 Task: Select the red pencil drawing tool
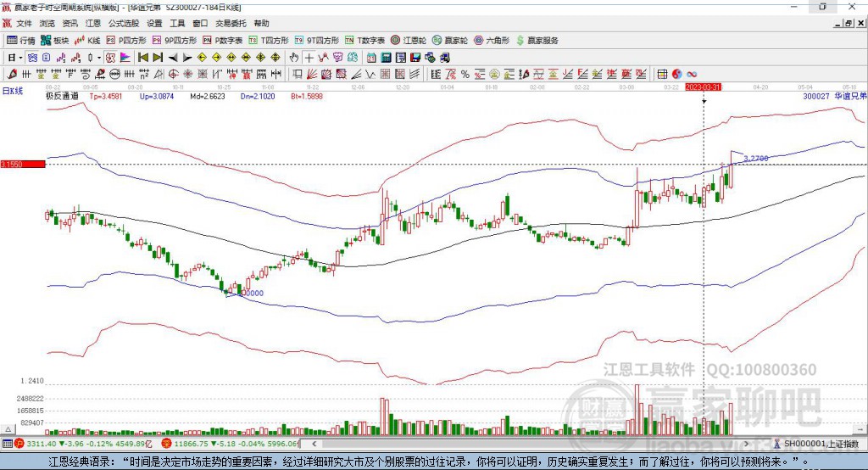point(12,74)
